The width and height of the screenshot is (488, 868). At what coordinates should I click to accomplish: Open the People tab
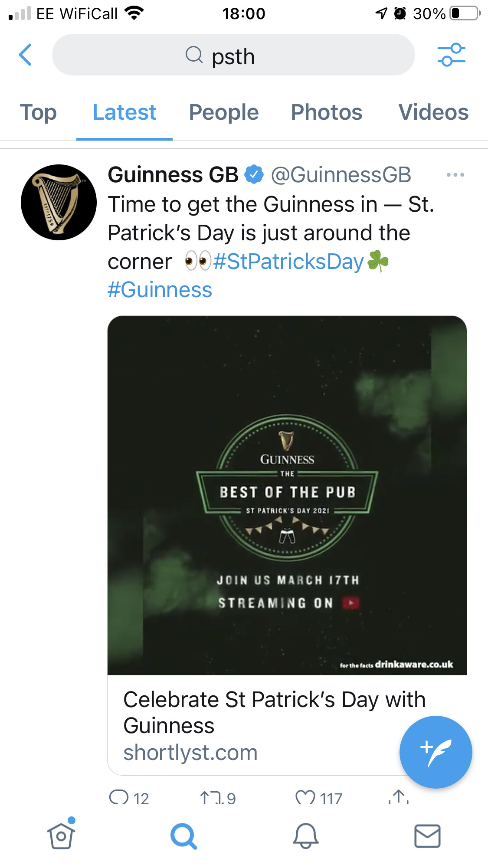tap(224, 112)
